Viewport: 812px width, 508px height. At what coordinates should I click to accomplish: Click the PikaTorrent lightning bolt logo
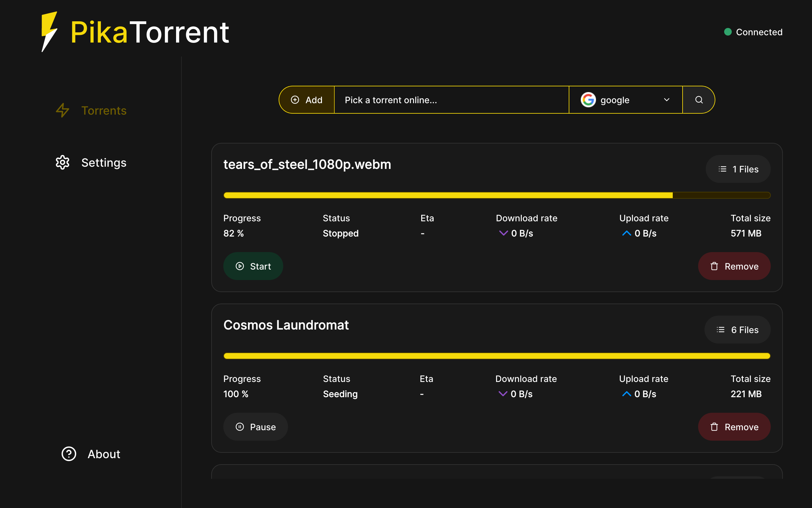click(49, 32)
